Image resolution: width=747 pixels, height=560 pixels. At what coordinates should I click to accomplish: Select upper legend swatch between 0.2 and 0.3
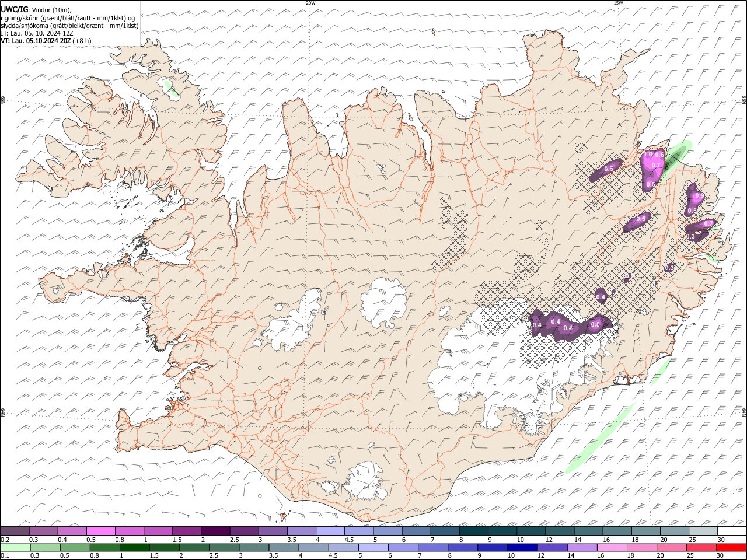15,531
